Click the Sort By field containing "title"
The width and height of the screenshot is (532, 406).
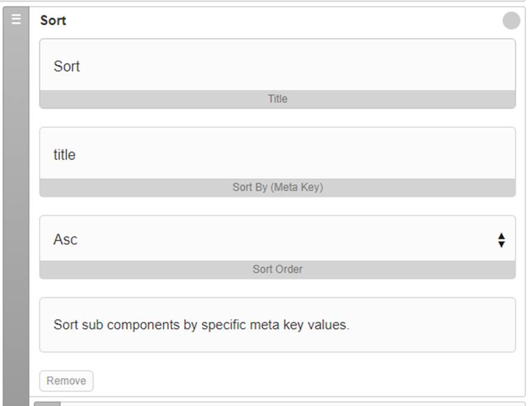click(x=277, y=153)
